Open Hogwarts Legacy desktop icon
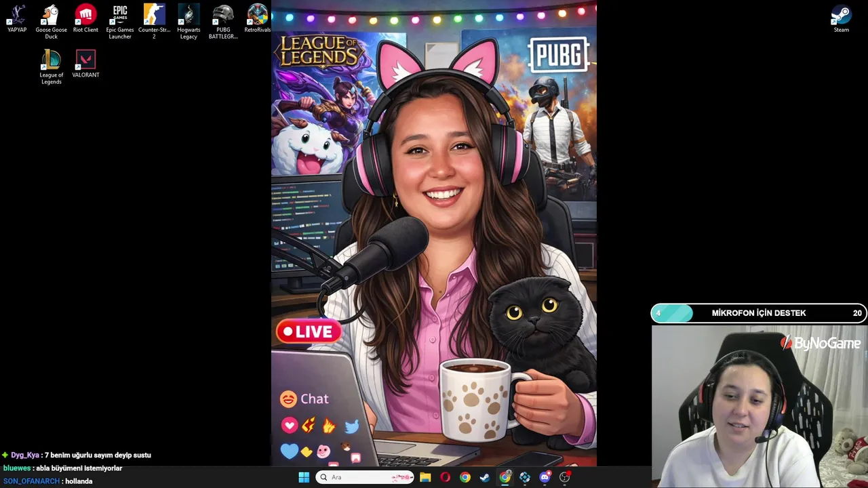868x488 pixels. click(189, 22)
